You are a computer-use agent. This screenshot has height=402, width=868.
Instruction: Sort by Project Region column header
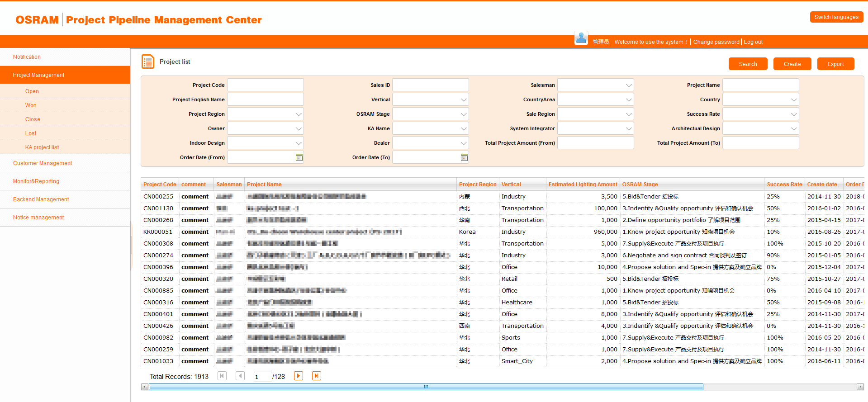point(478,184)
